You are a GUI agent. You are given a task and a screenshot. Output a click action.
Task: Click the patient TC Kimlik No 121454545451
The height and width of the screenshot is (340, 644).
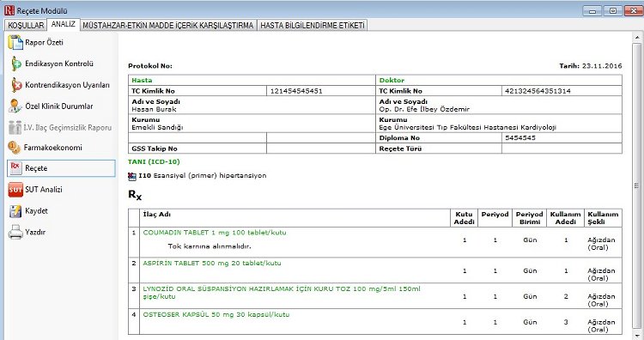[x=296, y=91]
